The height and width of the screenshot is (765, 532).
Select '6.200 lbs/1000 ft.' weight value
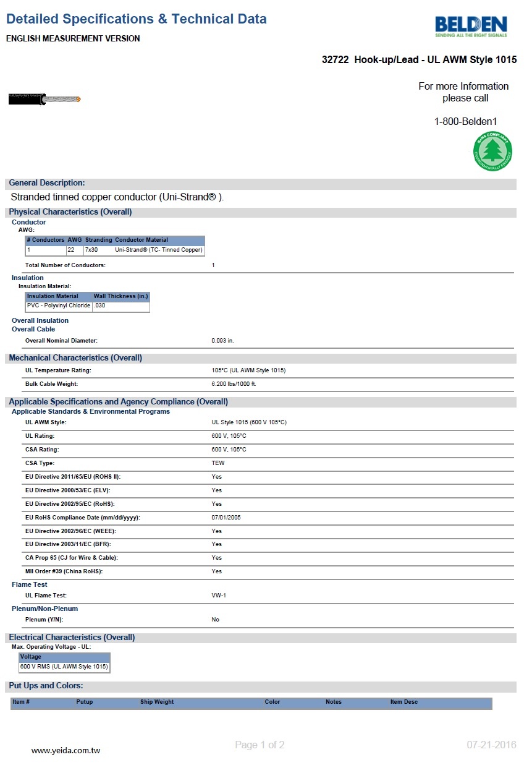tap(234, 384)
